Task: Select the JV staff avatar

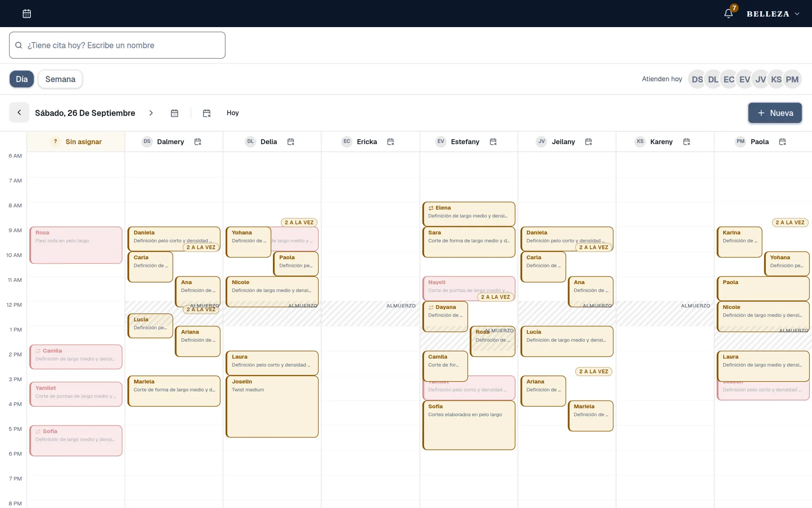Action: tap(761, 79)
